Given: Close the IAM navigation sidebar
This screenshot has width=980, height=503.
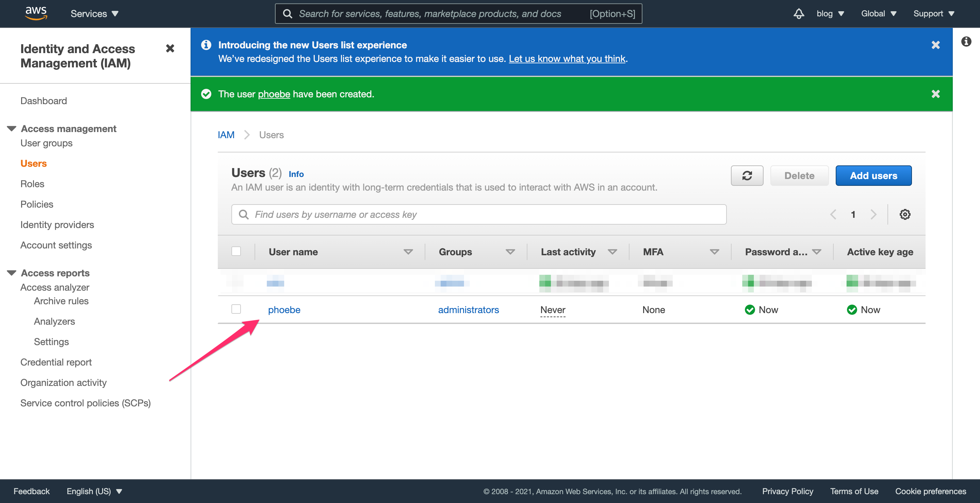Looking at the screenshot, I should (x=170, y=48).
